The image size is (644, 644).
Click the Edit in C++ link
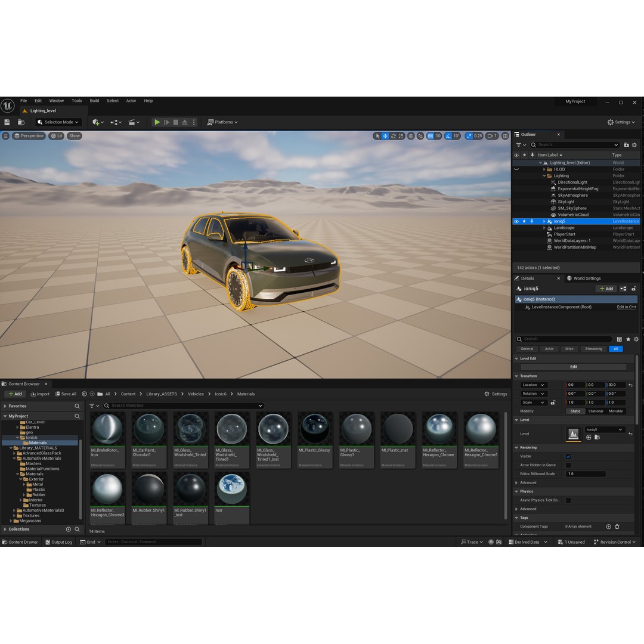click(626, 307)
